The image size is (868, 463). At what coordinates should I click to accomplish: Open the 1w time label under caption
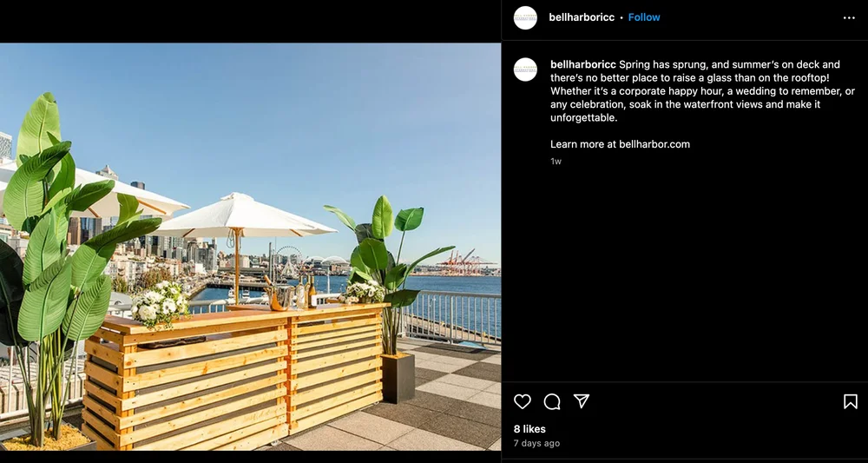click(x=556, y=162)
